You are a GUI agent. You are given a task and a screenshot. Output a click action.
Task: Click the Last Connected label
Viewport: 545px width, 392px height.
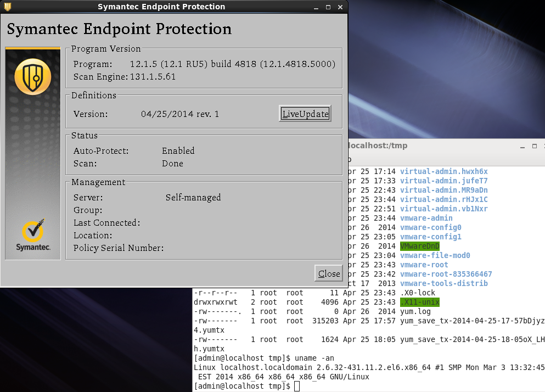tap(106, 222)
